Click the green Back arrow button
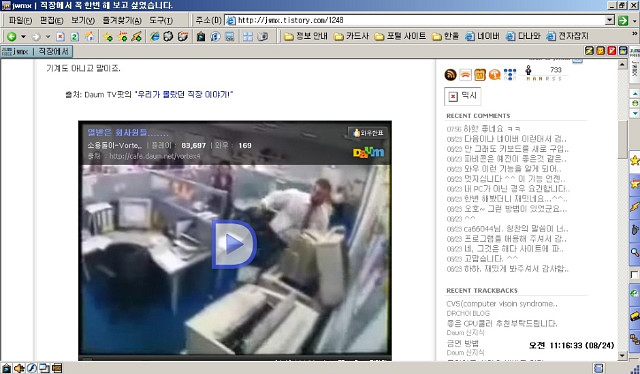Screen dimensions: 640x374 click(11, 36)
